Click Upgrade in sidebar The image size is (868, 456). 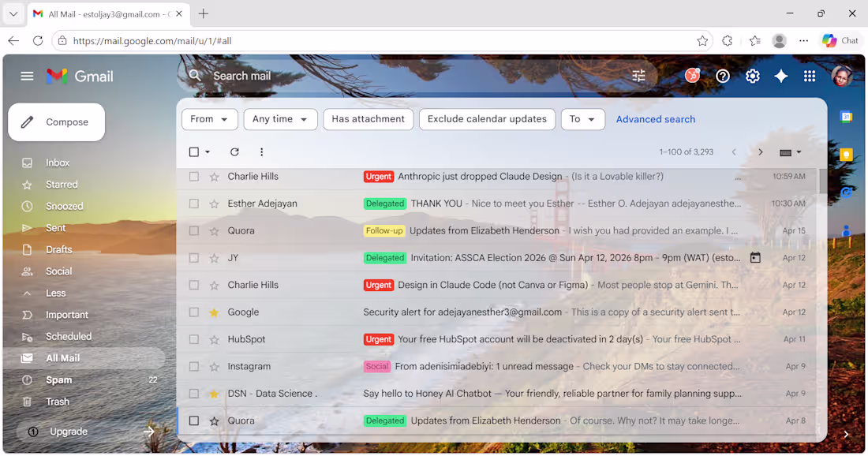(69, 432)
